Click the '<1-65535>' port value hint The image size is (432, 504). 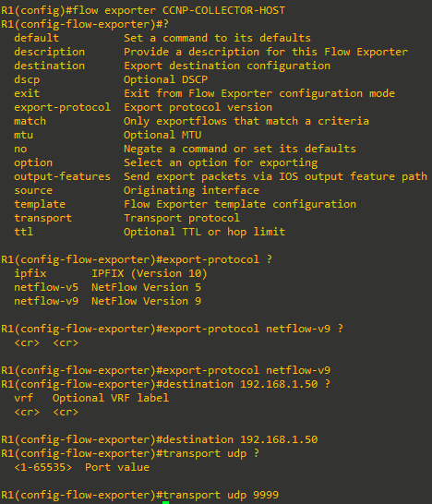tap(43, 467)
